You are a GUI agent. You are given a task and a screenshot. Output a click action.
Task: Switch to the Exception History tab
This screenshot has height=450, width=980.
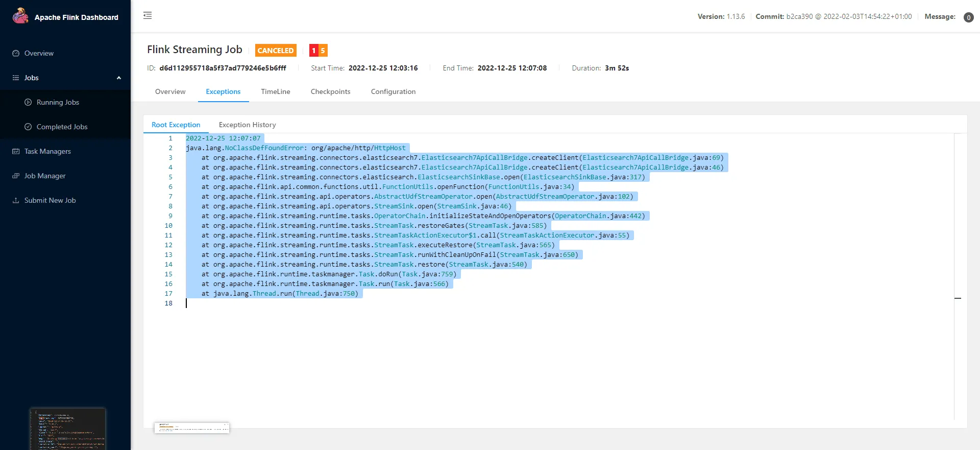(247, 125)
